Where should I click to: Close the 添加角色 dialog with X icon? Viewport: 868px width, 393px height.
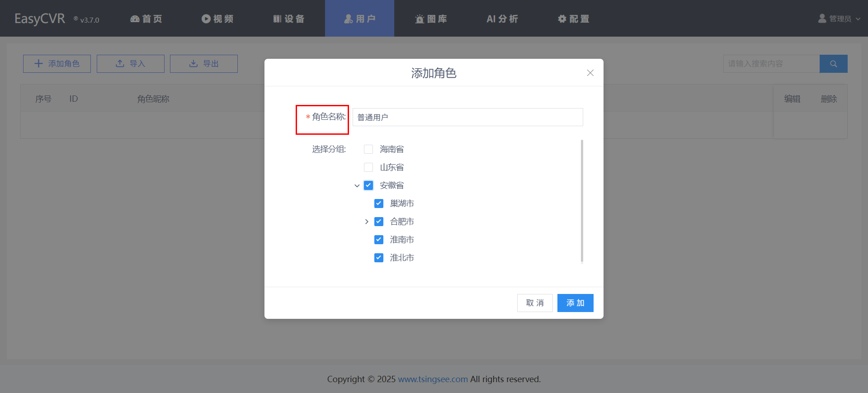[x=590, y=73]
